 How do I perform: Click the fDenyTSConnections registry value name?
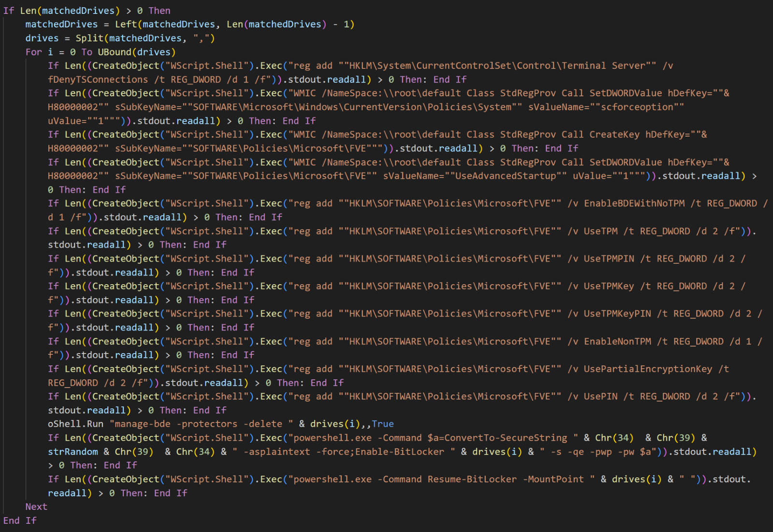[x=98, y=79]
